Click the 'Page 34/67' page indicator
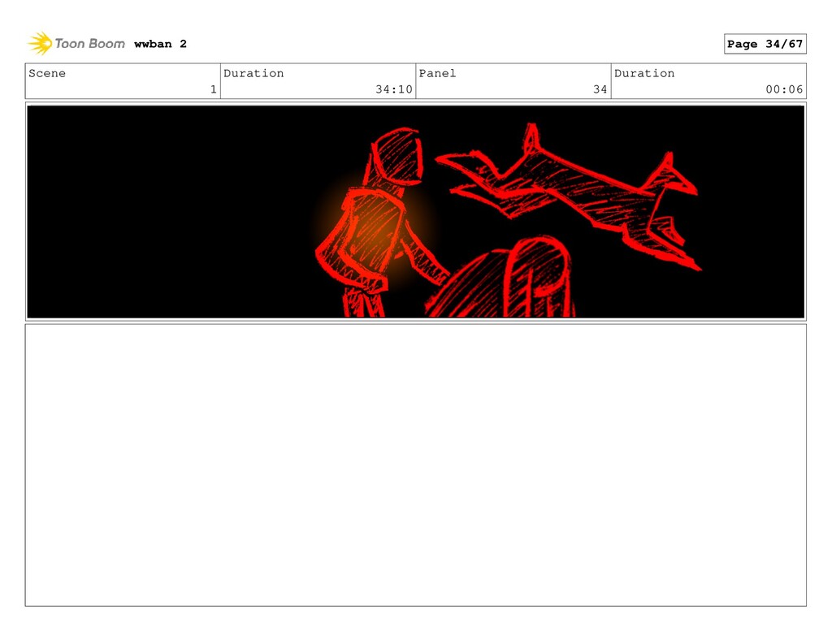Image resolution: width=832 pixels, height=644 pixels. (x=765, y=44)
